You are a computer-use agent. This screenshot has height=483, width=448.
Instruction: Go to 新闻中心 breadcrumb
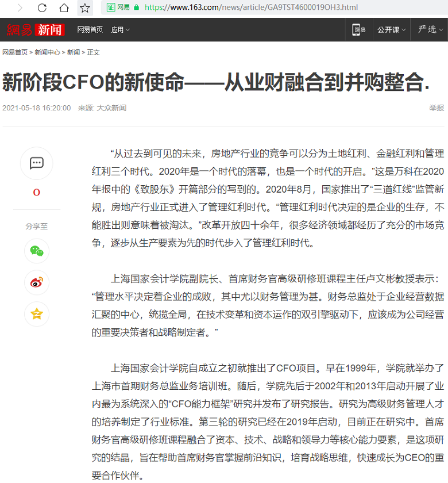(47, 52)
